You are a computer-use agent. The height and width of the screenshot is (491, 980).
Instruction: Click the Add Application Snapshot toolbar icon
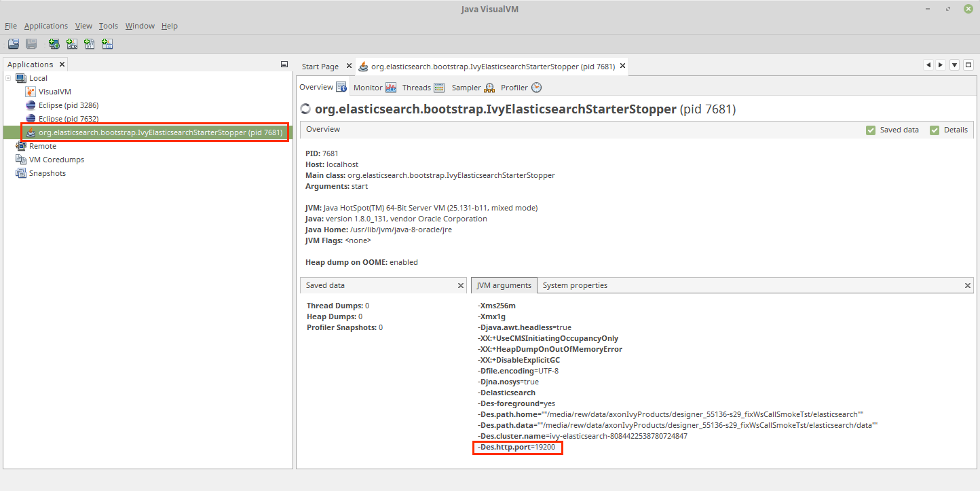[107, 44]
